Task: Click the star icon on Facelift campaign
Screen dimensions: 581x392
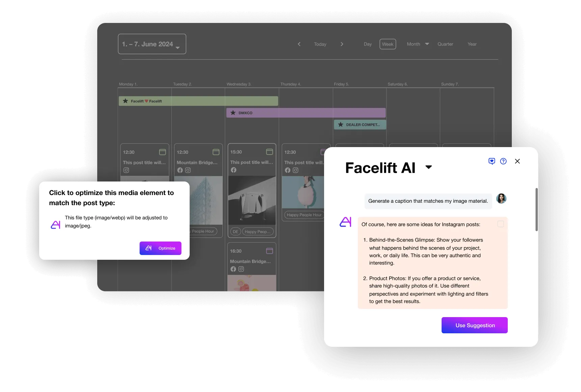Action: click(125, 101)
